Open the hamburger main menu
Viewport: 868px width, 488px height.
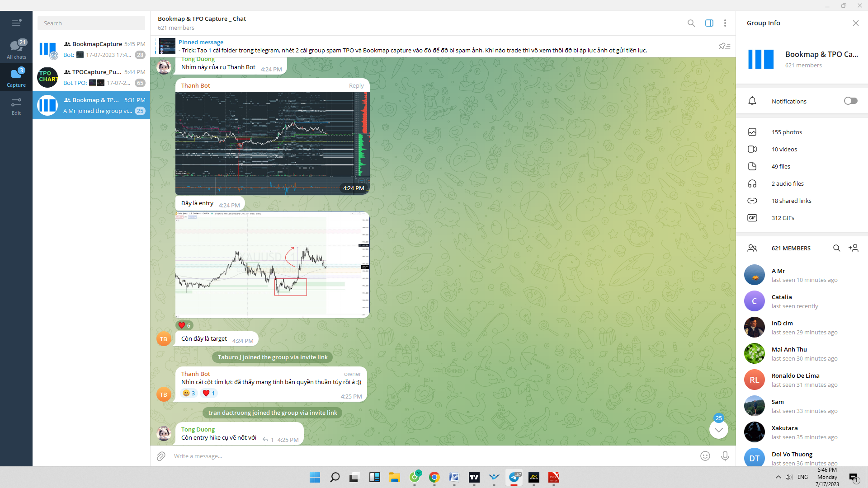pyautogui.click(x=16, y=23)
